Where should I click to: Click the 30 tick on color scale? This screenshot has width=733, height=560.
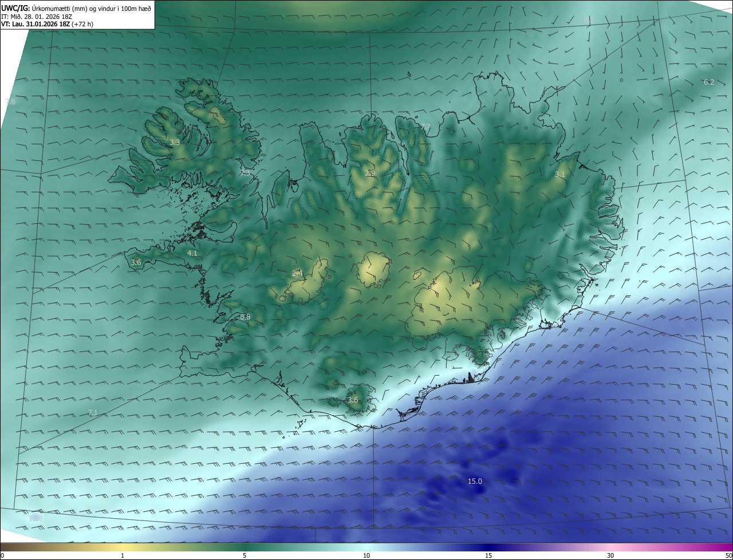tap(610, 555)
